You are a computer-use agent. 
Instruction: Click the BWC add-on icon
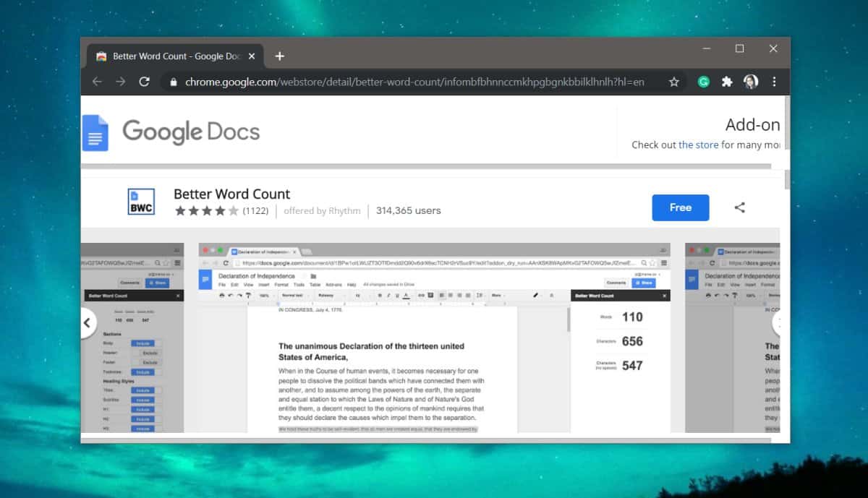pos(141,202)
